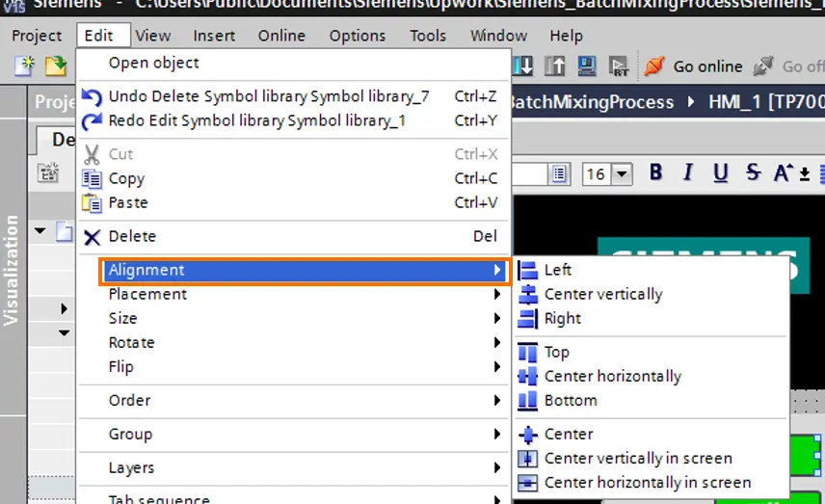Choose Center vertically alignment icon
The image size is (825, 504).
click(x=528, y=295)
